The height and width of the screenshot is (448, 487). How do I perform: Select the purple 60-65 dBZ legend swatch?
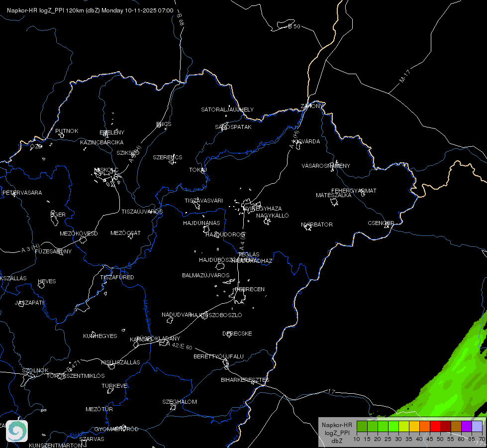point(467,426)
